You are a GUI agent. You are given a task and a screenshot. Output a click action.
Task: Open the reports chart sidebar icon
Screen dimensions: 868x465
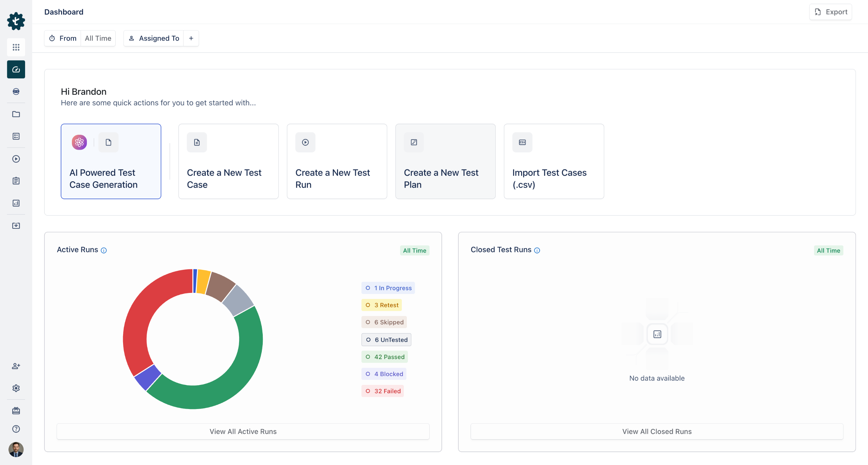[x=16, y=203]
